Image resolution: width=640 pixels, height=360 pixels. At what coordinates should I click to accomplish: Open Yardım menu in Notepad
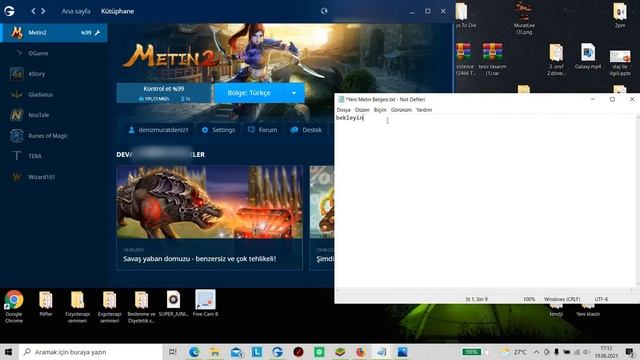[x=424, y=110]
